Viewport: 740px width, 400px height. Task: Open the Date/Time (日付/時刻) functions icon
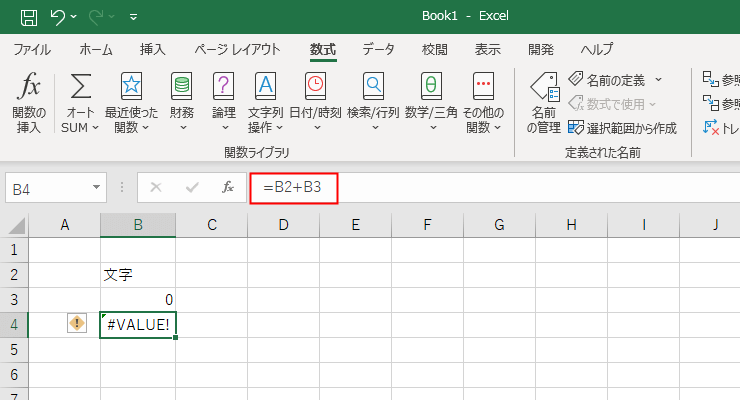coord(315,86)
